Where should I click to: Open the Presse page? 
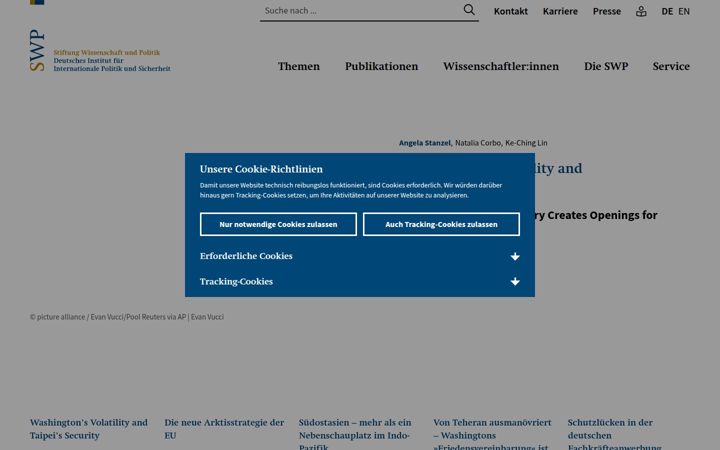click(607, 11)
